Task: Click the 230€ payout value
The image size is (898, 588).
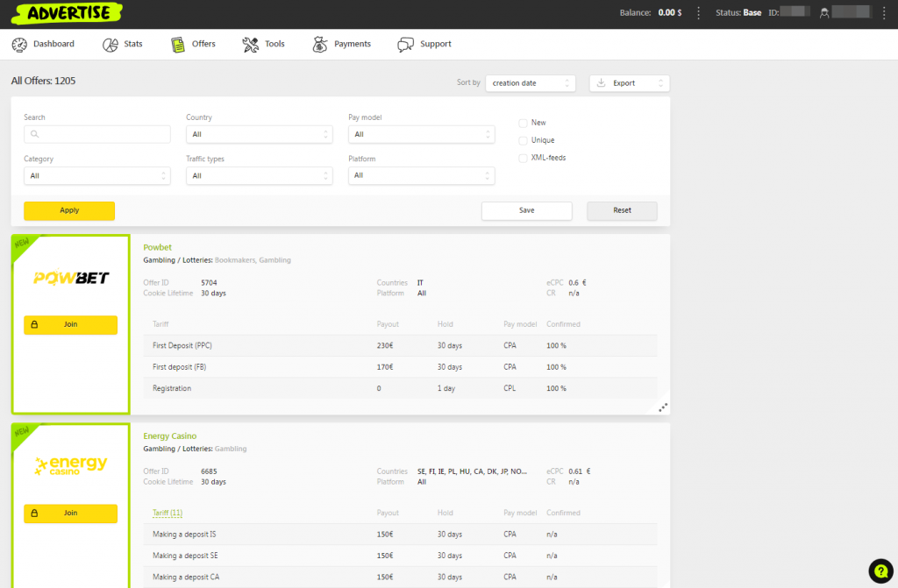Action: pos(385,346)
